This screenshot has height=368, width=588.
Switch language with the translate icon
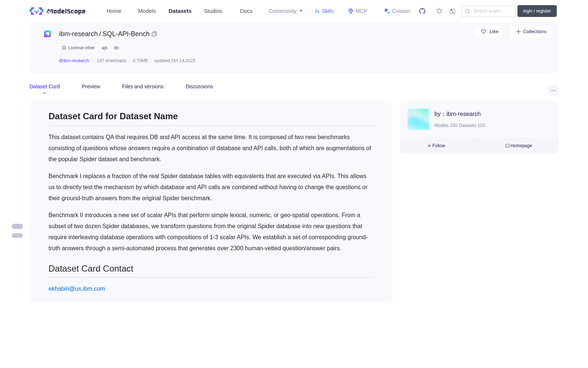pyautogui.click(x=452, y=11)
